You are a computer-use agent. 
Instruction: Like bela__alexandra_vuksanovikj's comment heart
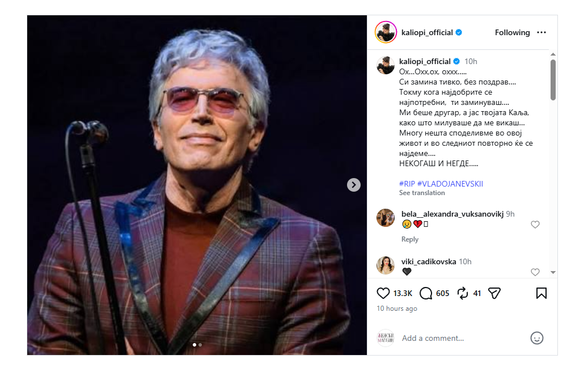(535, 225)
